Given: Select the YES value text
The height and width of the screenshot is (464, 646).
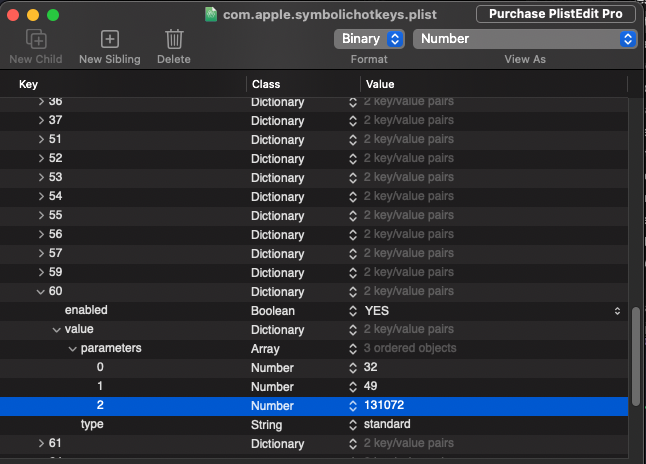Looking at the screenshot, I should click(x=377, y=311).
